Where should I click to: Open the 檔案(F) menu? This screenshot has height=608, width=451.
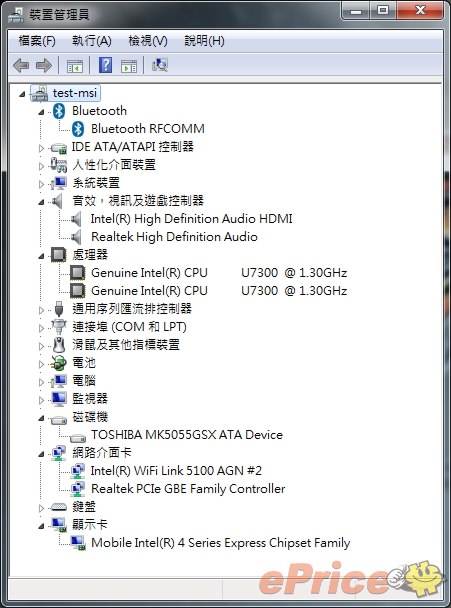[37, 41]
